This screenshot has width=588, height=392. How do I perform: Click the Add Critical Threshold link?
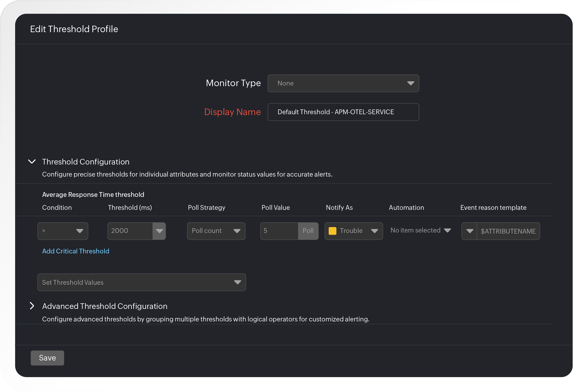tap(76, 251)
